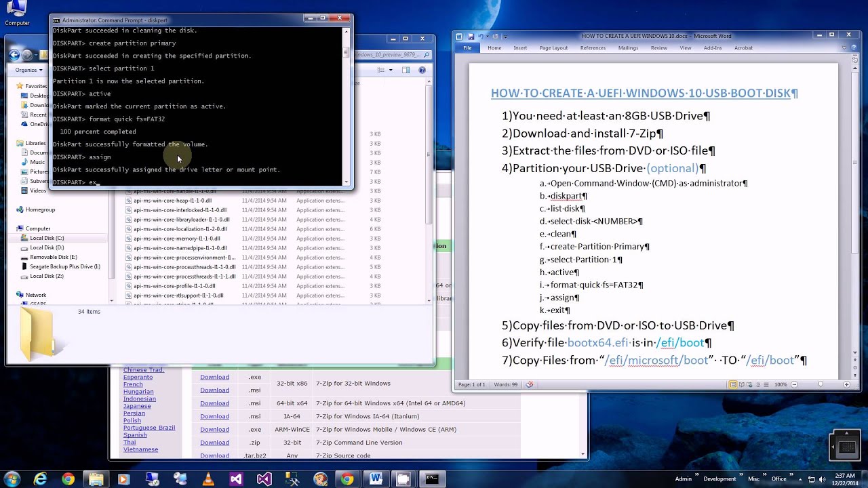Open the Page Layout ribbon tab

point(553,48)
